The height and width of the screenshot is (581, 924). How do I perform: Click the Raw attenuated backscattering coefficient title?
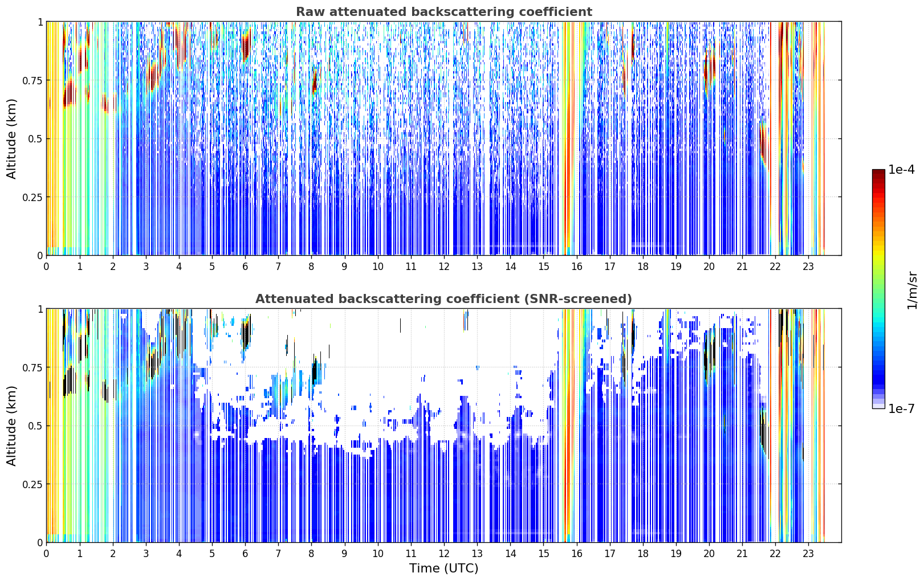pos(443,12)
